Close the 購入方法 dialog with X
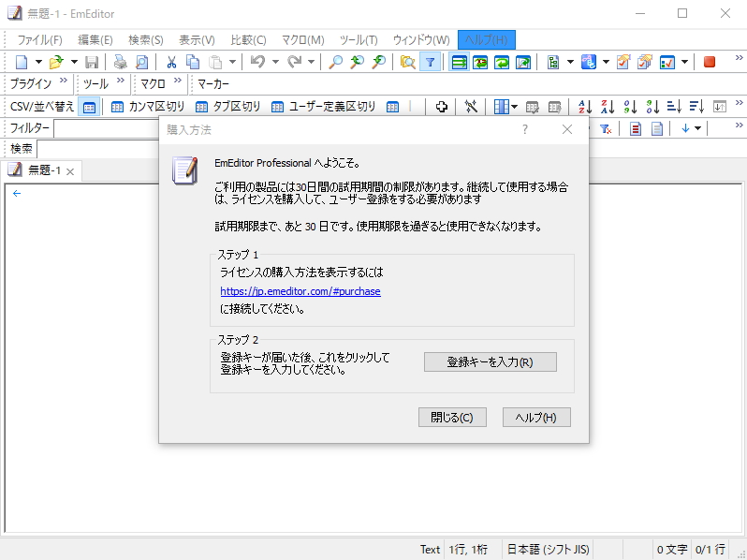 (567, 129)
